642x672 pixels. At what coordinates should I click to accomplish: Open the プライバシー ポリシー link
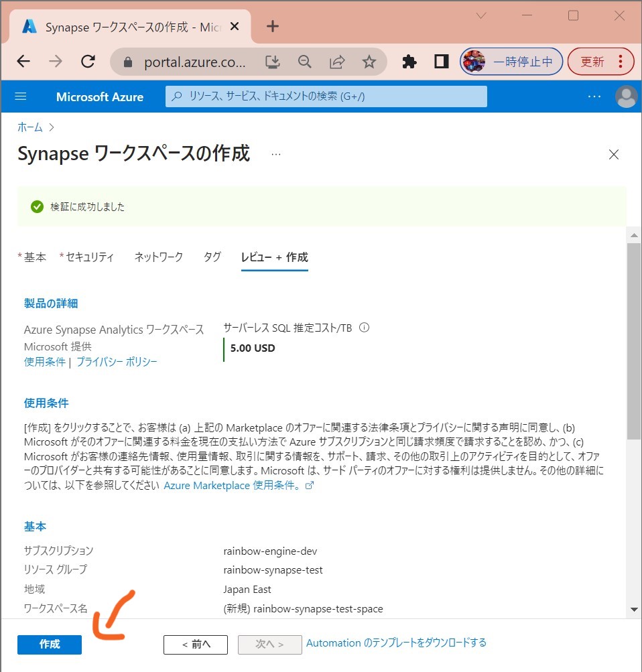click(x=117, y=362)
